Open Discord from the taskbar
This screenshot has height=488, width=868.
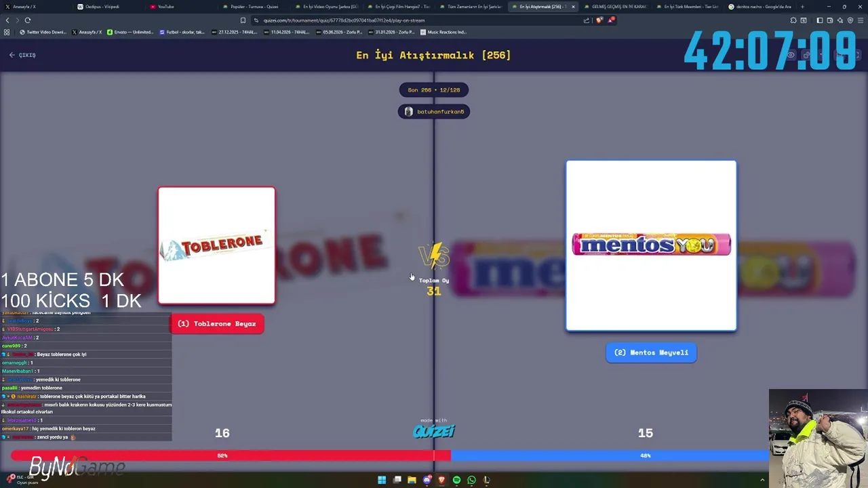(427, 480)
